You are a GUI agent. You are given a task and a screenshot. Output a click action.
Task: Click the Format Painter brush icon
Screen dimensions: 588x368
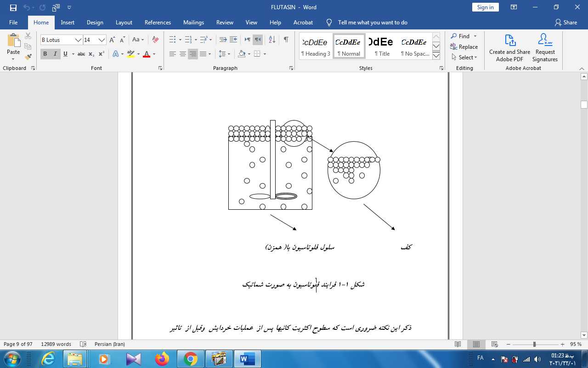[28, 57]
